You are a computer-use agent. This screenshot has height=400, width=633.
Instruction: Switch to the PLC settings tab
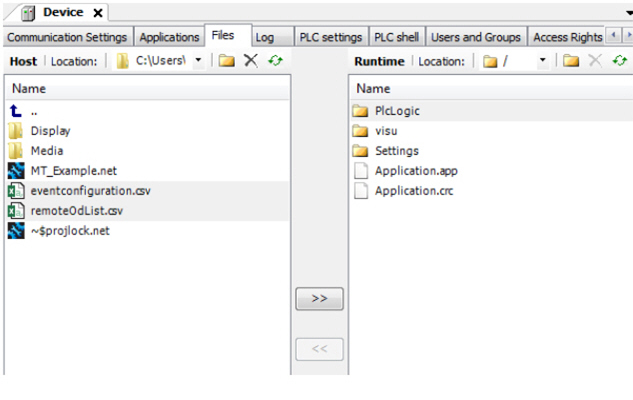[330, 37]
